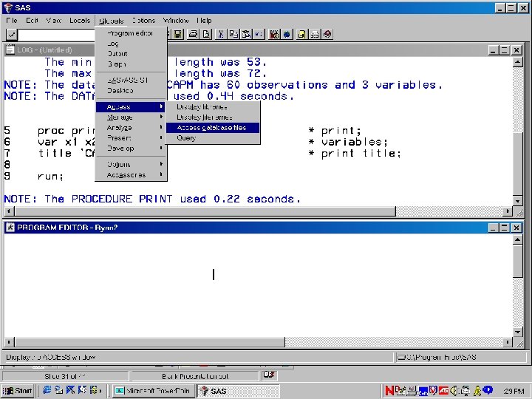532x399 pixels.
Task: Select Display filerefs from the submenu
Action: click(213, 117)
